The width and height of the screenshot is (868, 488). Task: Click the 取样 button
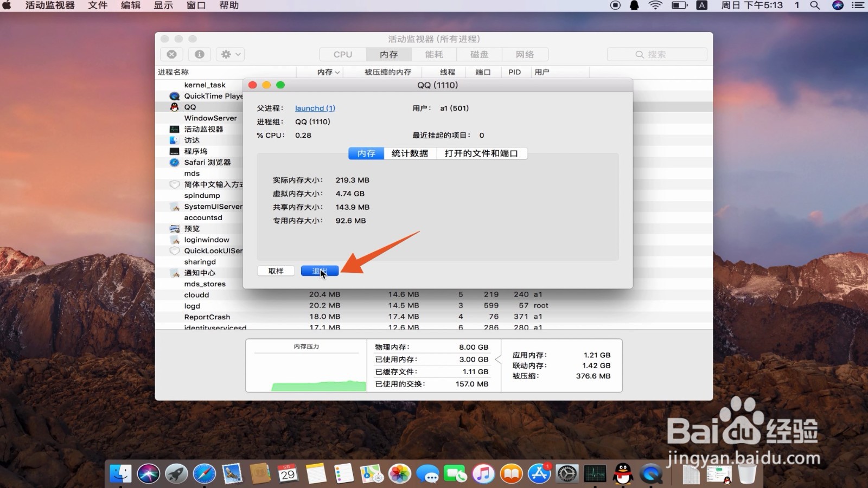pyautogui.click(x=276, y=271)
